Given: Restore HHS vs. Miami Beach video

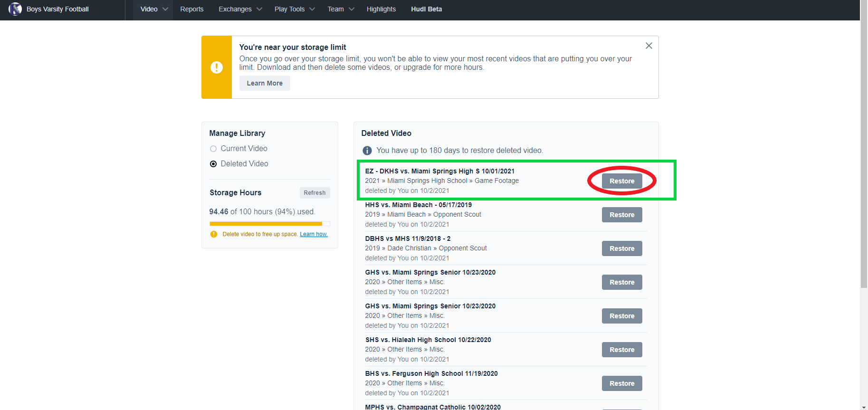Looking at the screenshot, I should tap(622, 215).
